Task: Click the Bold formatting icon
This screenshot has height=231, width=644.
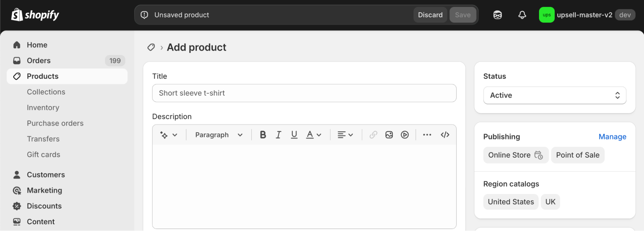Action: [x=263, y=135]
